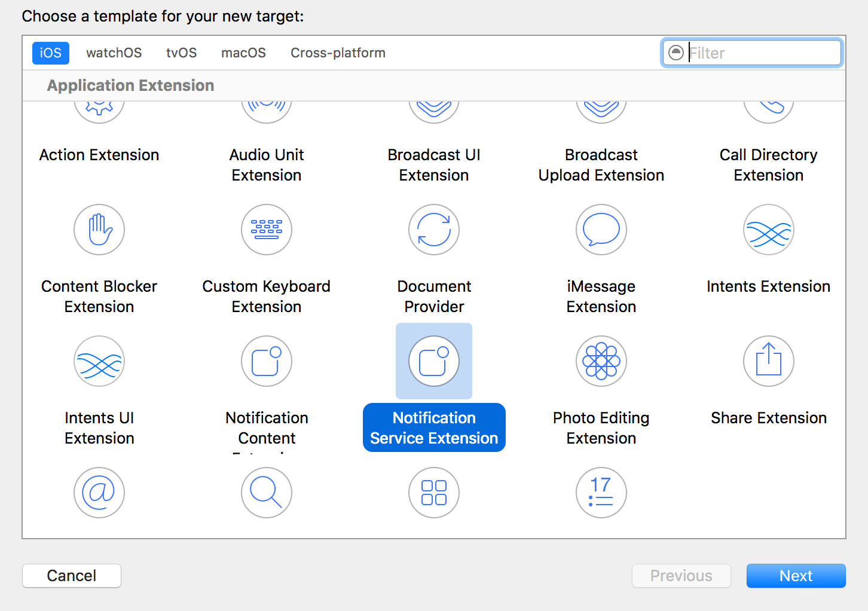Switch to the macOS platform tab
Screen dimensions: 868x611
(244, 53)
